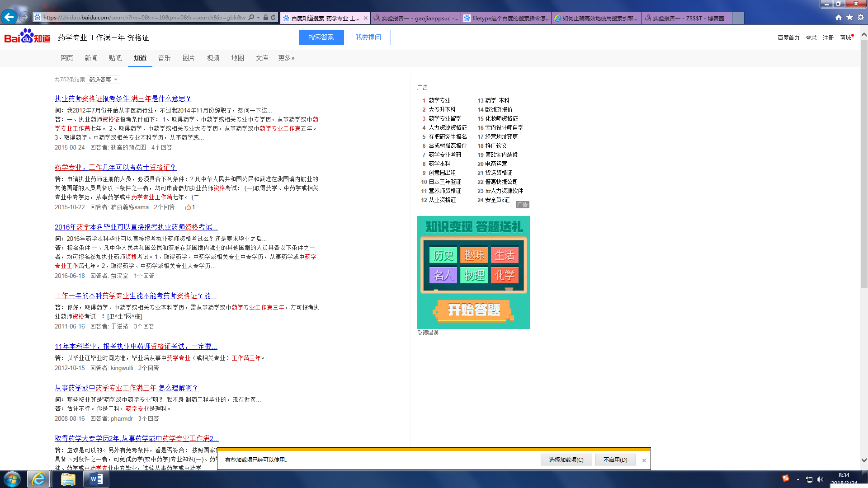Click the Baidu Zhidao logo
This screenshot has height=488, width=868.
(x=27, y=37)
